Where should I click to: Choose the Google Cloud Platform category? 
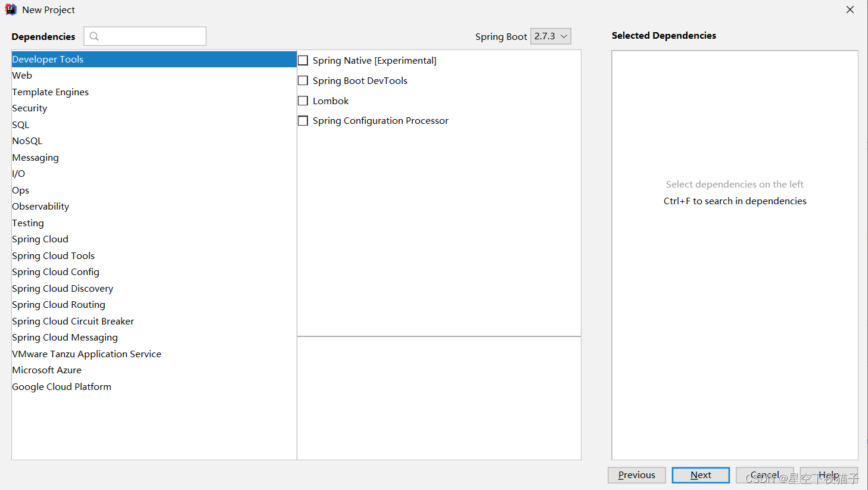154,387
